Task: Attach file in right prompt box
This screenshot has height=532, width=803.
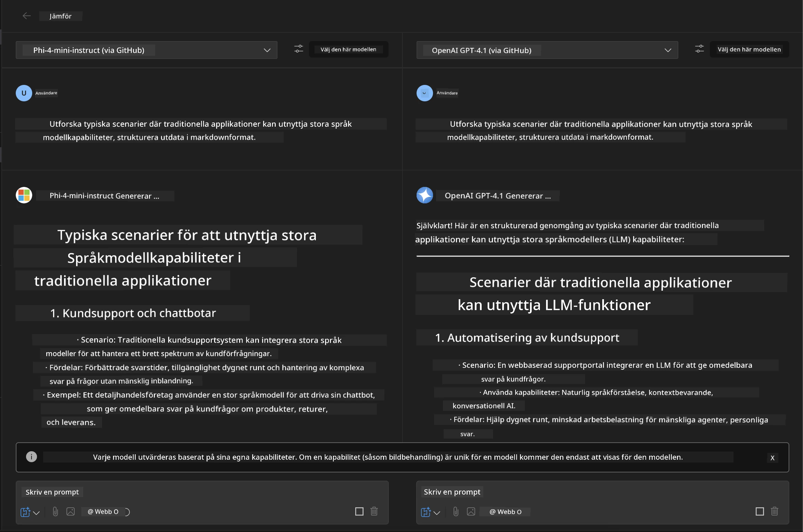Action: [x=456, y=511]
